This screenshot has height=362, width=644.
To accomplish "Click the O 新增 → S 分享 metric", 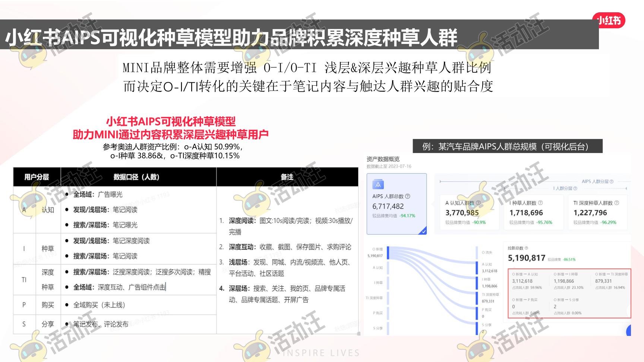I will click(567, 306).
